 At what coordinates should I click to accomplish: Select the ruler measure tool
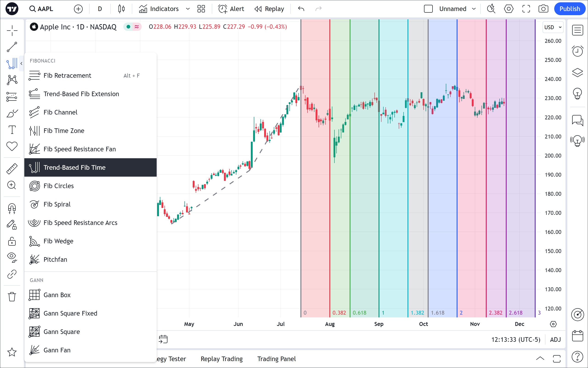[12, 169]
